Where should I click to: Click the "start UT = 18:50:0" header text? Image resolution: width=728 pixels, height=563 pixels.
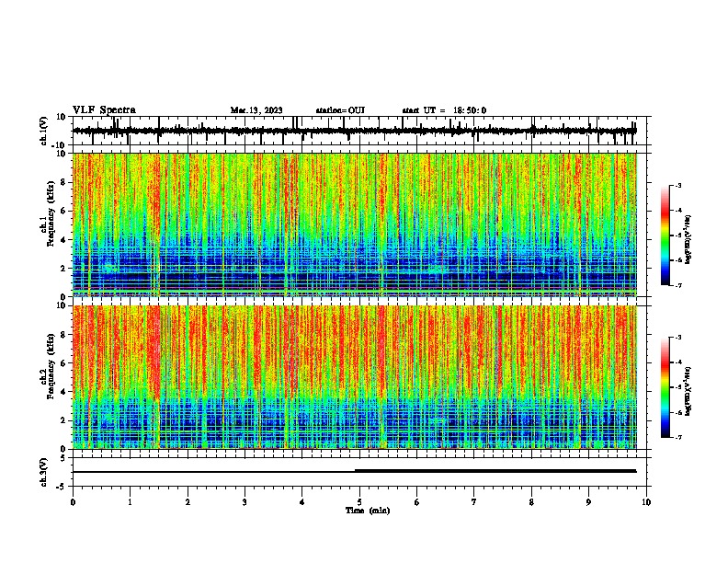click(x=444, y=110)
